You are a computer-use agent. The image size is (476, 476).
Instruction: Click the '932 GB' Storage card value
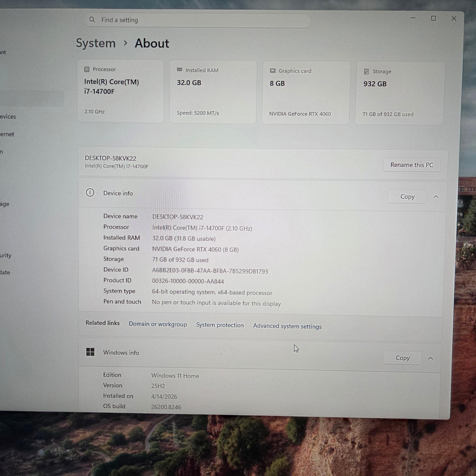pyautogui.click(x=375, y=84)
